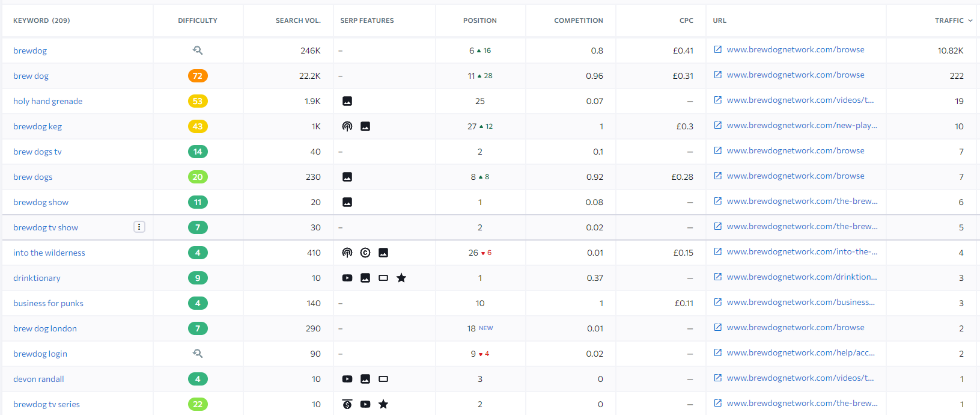This screenshot has width=980, height=415.
Task: Click image SERP feature icon for into the wilderness
Action: pyautogui.click(x=383, y=253)
